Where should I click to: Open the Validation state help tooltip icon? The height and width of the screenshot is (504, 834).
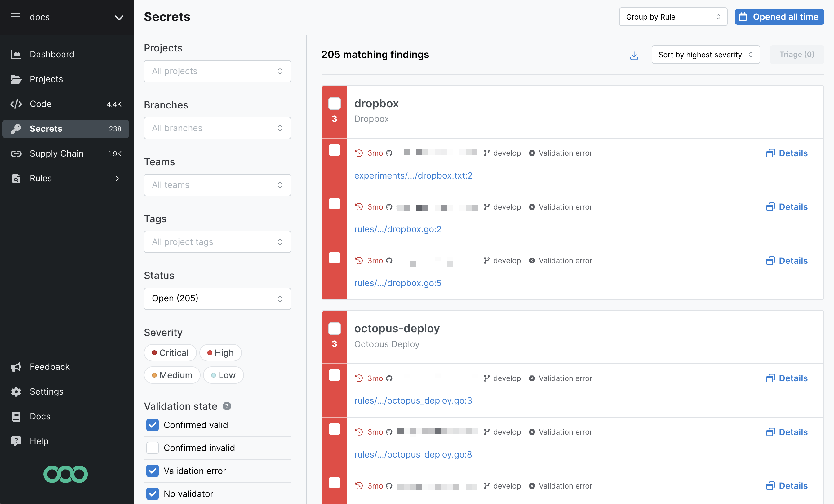pos(227,406)
